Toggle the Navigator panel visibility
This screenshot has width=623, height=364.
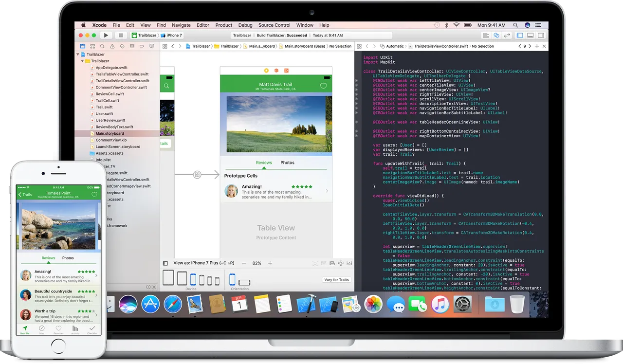pos(520,35)
